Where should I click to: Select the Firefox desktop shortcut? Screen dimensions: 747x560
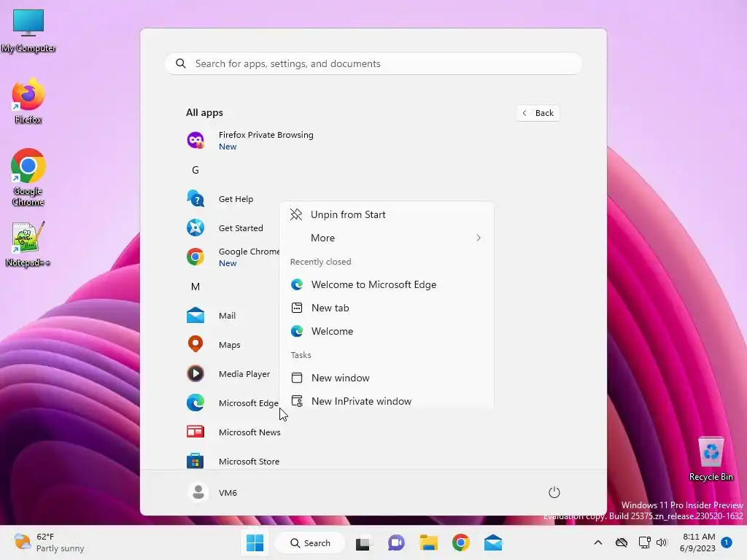[x=28, y=102]
